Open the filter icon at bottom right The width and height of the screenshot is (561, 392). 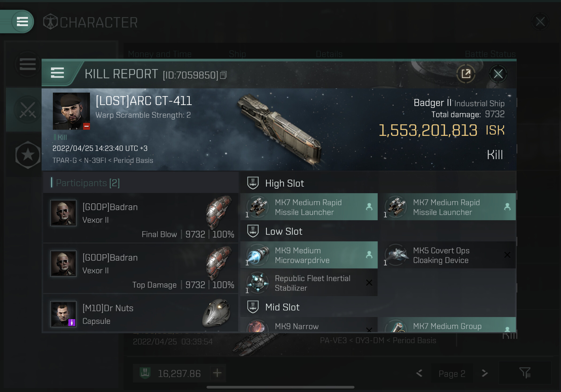click(525, 373)
